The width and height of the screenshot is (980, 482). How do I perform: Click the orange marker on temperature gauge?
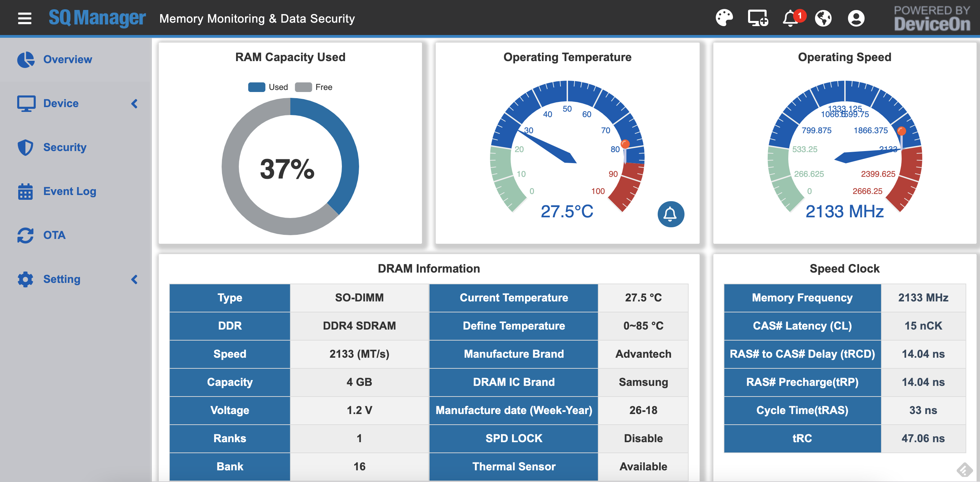625,144
